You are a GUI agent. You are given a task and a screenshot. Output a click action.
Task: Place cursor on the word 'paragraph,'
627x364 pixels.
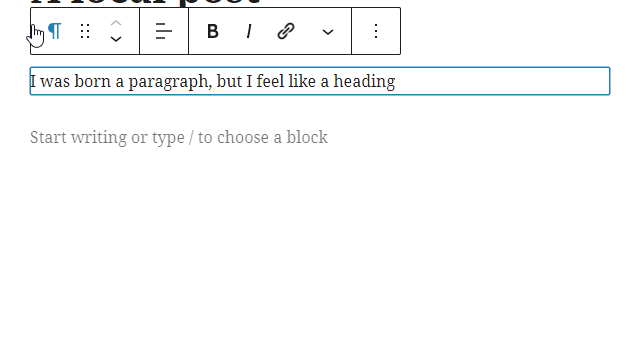pos(170,82)
